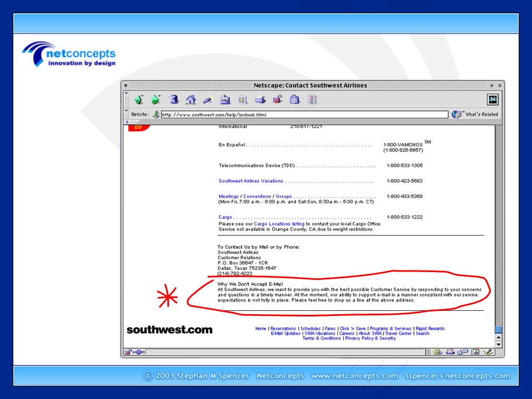
Task: Click the vertical scrollbar up arrow
Action: pos(498,337)
